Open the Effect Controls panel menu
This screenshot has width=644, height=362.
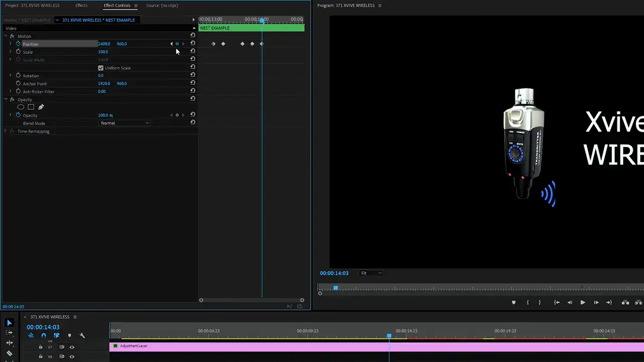(135, 6)
